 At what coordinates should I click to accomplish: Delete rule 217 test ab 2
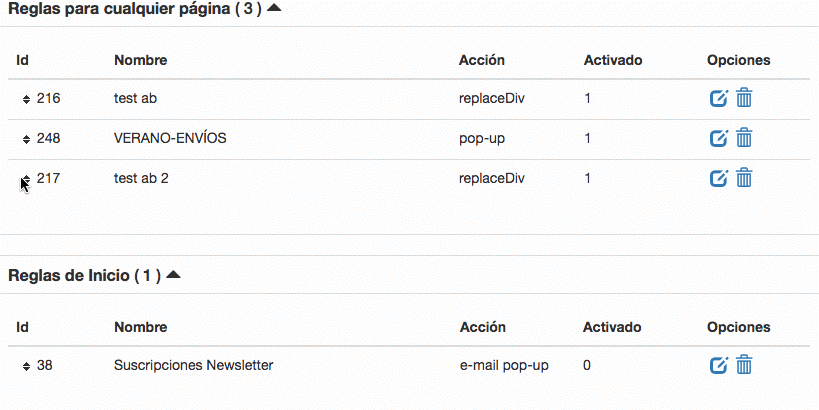(x=744, y=178)
